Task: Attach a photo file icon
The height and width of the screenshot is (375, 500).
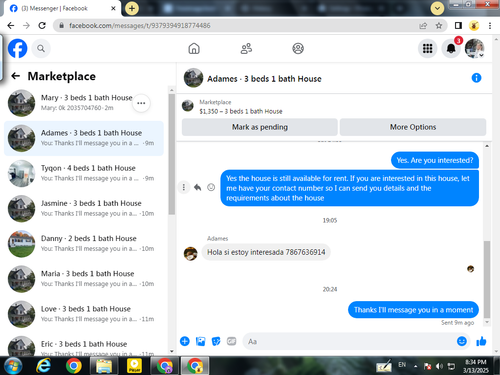Action: [x=200, y=341]
